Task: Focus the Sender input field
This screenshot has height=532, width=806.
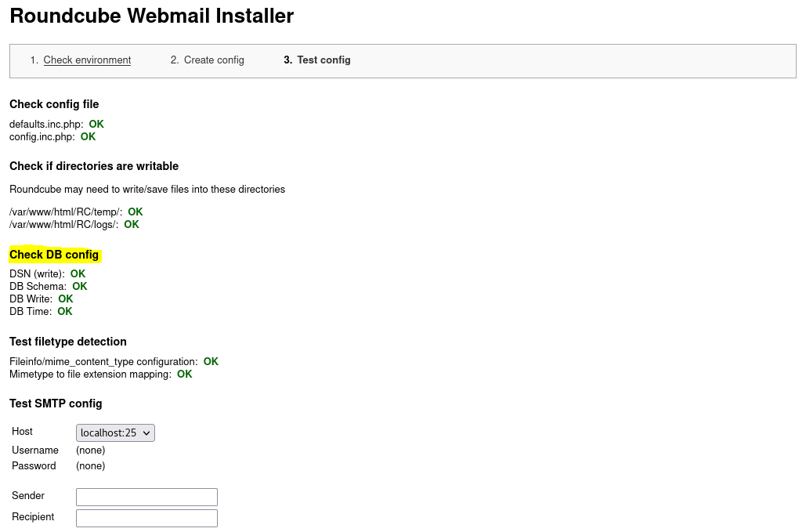Action: click(x=146, y=497)
